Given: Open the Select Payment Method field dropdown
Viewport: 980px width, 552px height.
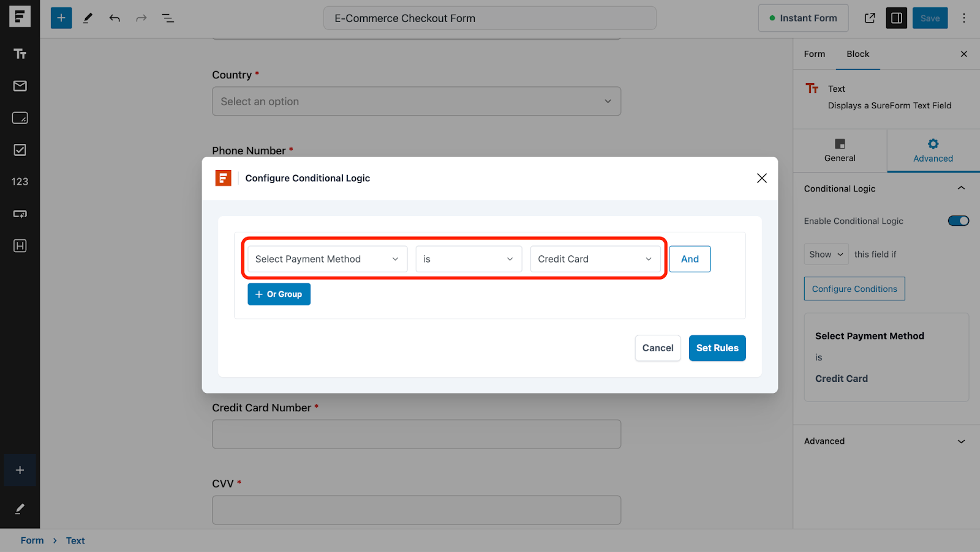Looking at the screenshot, I should pos(327,259).
